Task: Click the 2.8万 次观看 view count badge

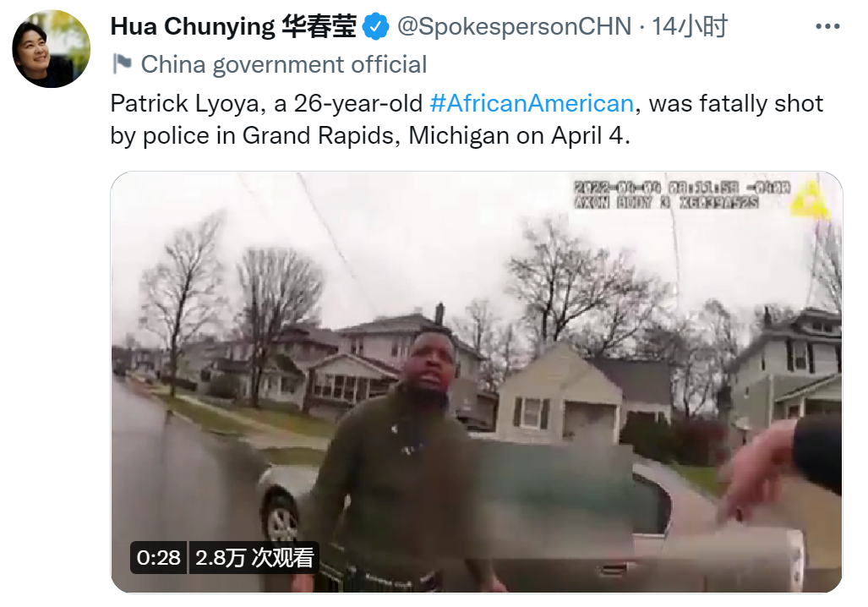Action: pyautogui.click(x=254, y=557)
